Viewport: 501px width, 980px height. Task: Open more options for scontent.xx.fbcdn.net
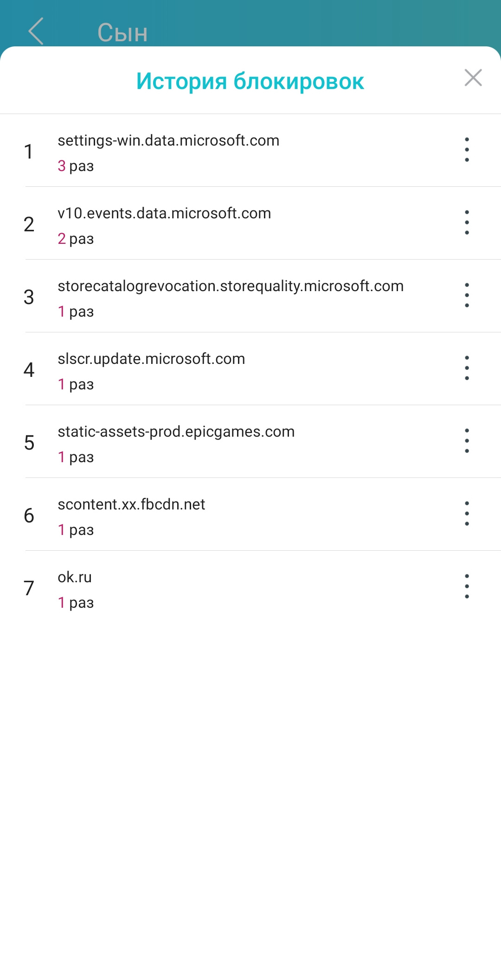(467, 514)
